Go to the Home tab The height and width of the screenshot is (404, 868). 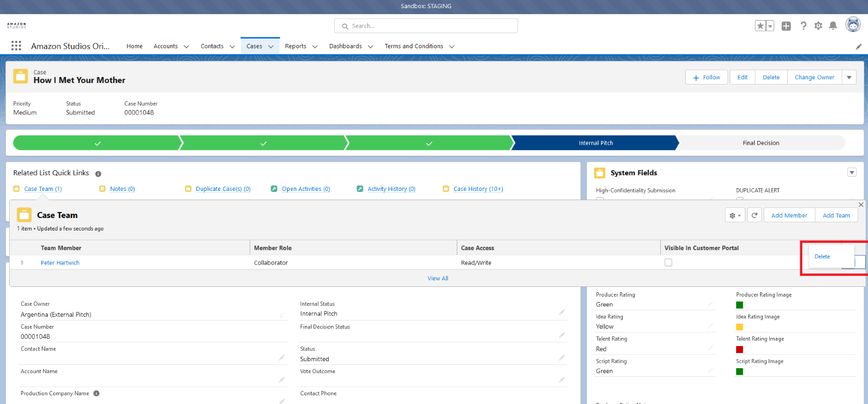click(135, 46)
